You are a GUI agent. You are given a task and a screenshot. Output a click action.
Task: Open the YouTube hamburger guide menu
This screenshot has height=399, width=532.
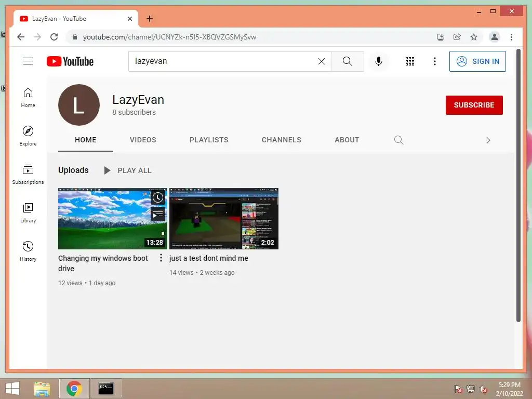[28, 61]
